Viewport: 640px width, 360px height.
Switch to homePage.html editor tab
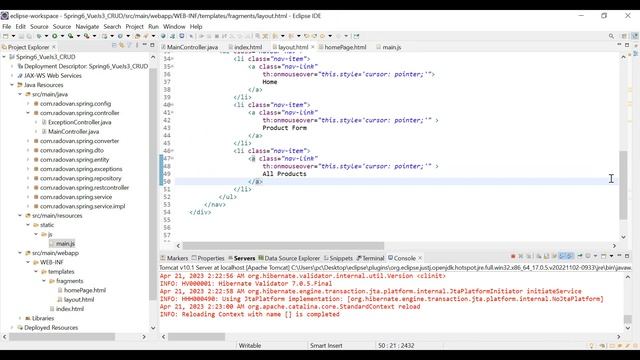pyautogui.click(x=342, y=47)
